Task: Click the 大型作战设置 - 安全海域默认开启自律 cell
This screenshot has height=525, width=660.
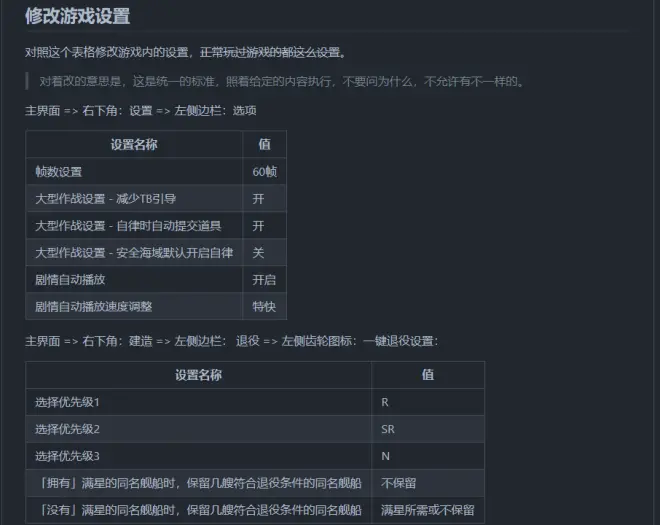Action: (134, 253)
